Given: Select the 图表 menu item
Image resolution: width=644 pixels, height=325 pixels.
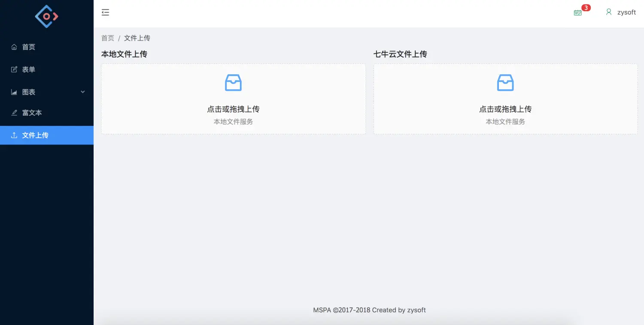Looking at the screenshot, I should 47,92.
